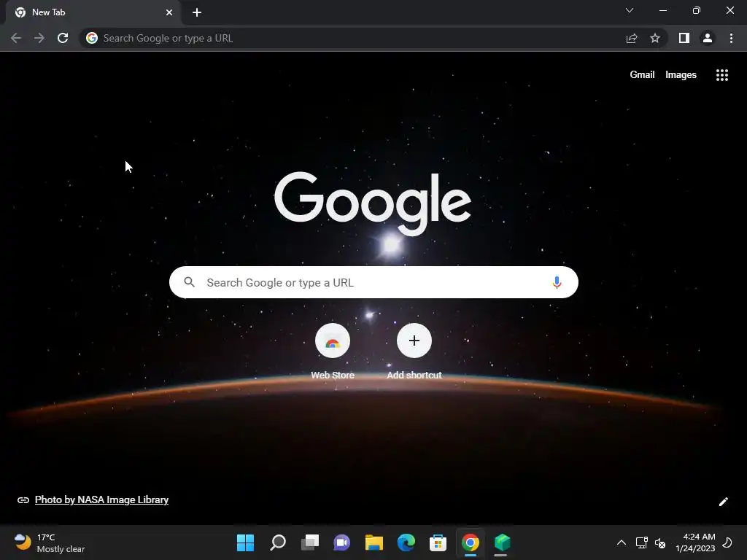The width and height of the screenshot is (747, 560).
Task: Click the Google search box on the page
Action: click(x=373, y=282)
